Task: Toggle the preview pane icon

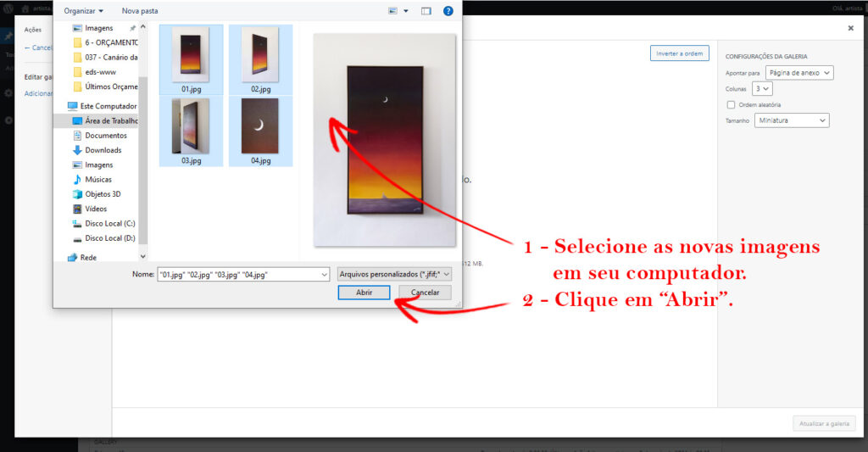Action: coord(426,10)
